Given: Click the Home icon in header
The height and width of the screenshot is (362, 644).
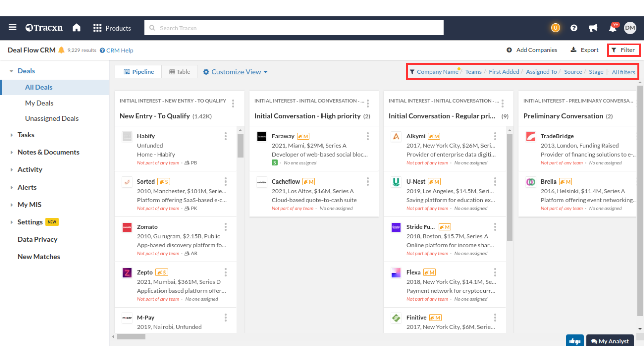Looking at the screenshot, I should coord(77,28).
